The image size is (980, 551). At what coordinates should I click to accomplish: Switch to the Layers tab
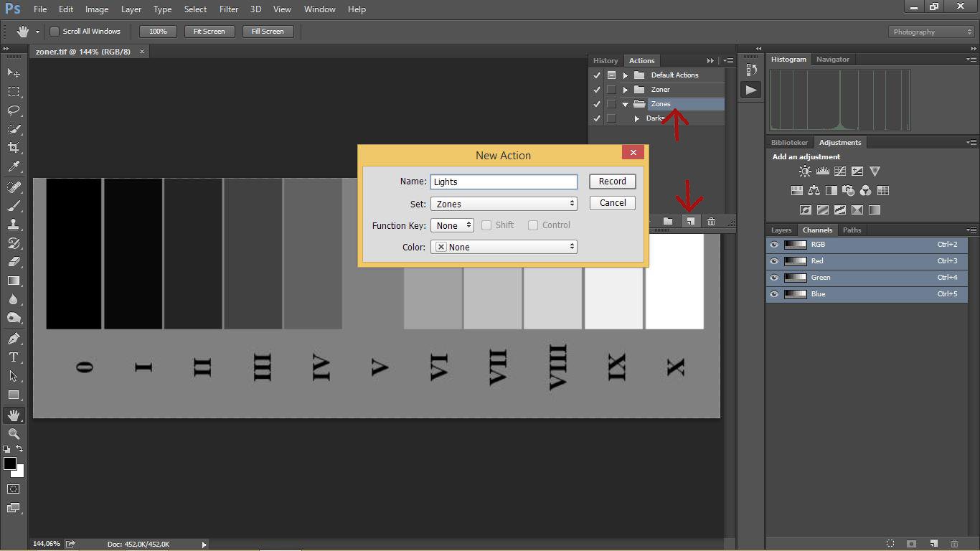pyautogui.click(x=781, y=230)
